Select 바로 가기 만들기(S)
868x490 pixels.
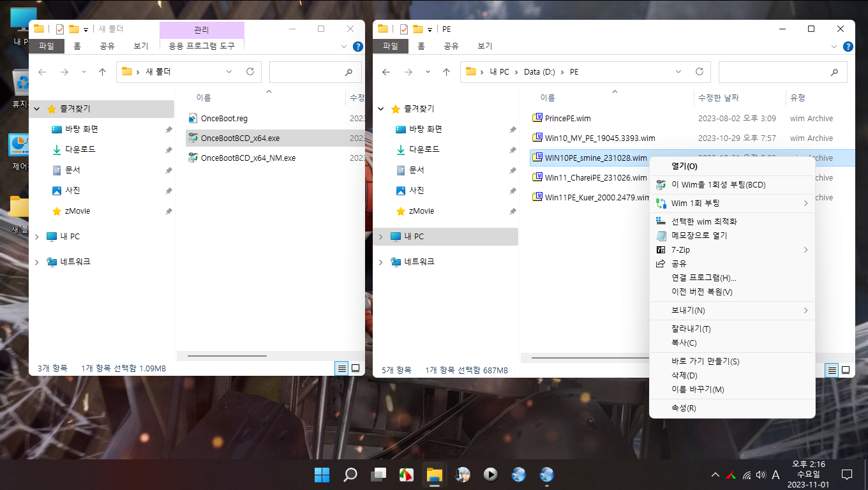click(x=732, y=362)
